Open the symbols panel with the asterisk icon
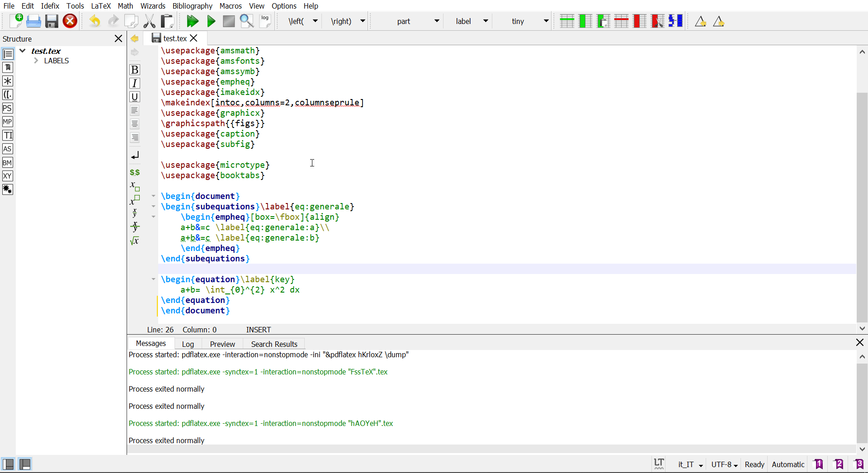 (8, 81)
